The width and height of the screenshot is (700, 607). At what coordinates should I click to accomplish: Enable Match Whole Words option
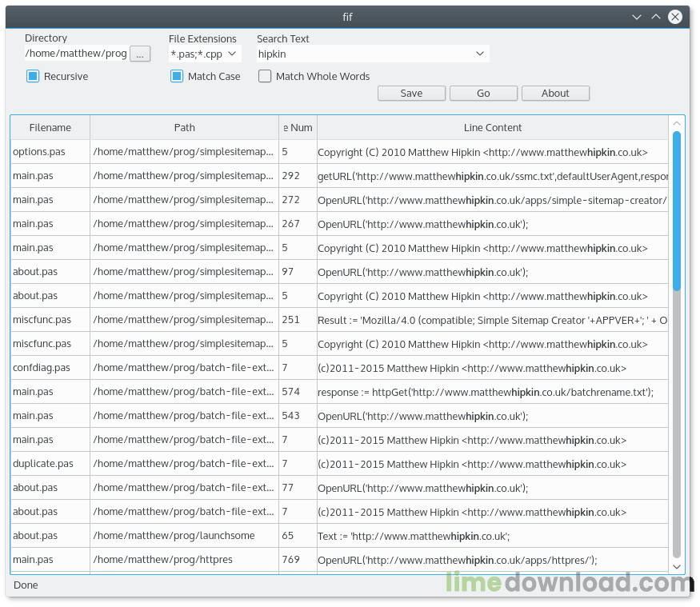point(265,76)
